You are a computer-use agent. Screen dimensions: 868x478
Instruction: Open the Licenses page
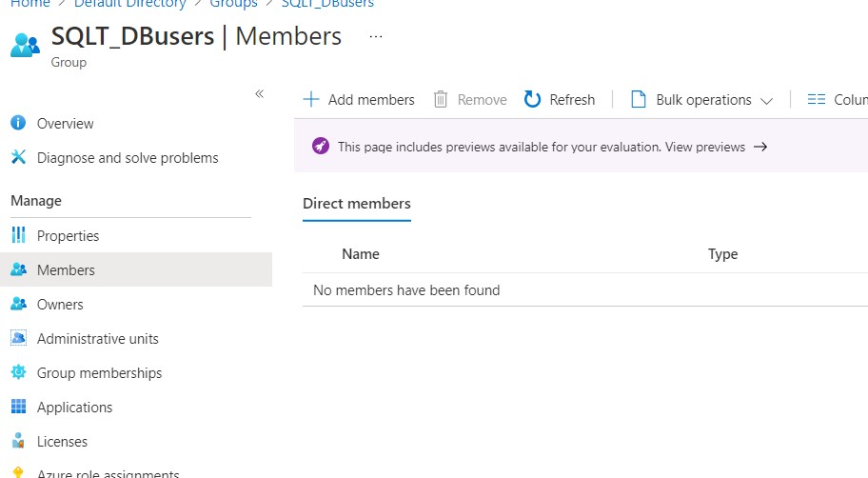[x=62, y=442]
